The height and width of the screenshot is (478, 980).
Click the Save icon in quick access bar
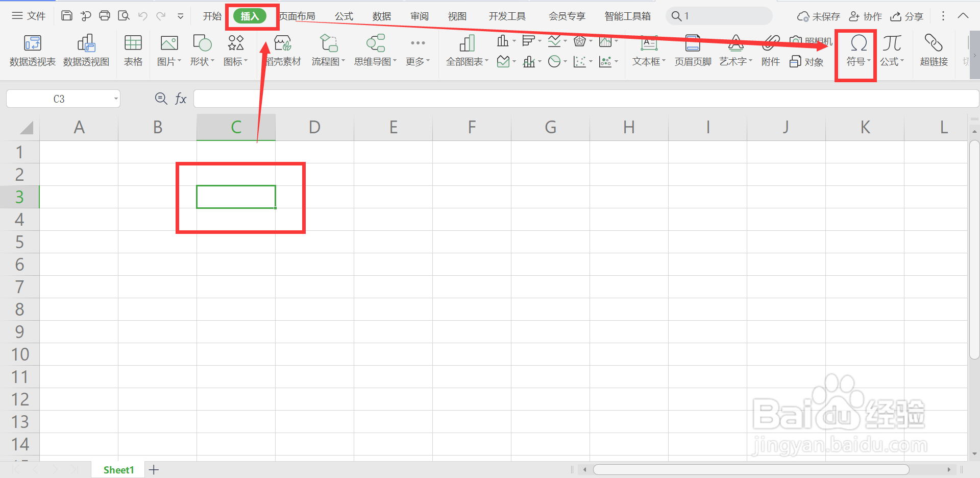66,16
